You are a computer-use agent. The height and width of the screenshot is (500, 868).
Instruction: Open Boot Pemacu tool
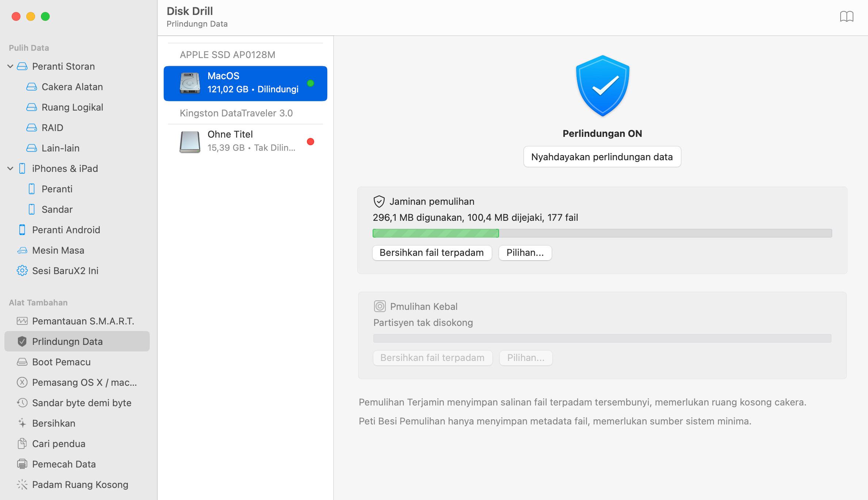pos(61,361)
